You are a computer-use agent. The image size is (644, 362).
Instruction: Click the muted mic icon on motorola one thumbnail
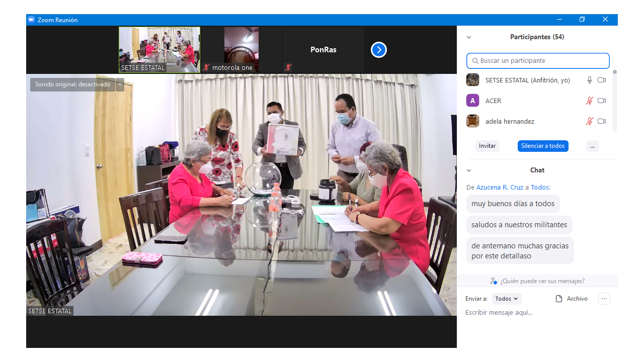[x=206, y=67]
